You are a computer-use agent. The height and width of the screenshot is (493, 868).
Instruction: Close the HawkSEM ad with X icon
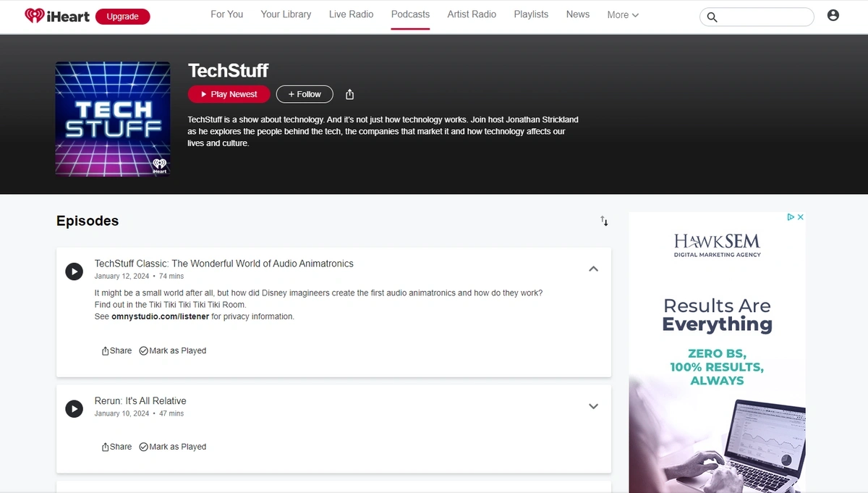801,217
